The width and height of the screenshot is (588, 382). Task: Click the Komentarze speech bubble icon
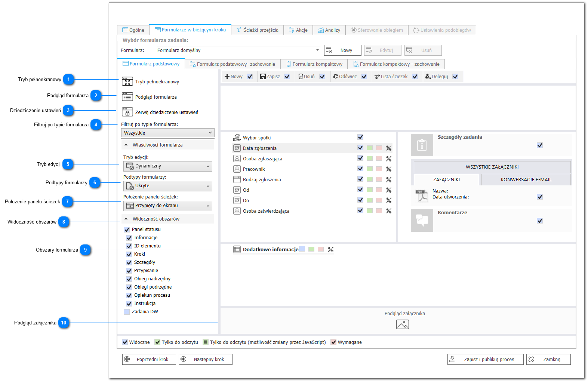click(x=422, y=221)
